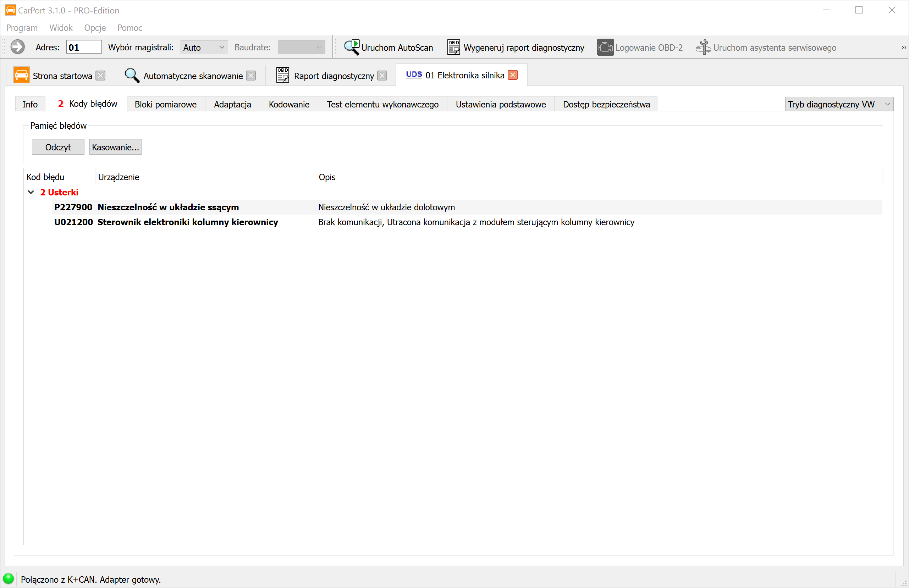Screen dimensions: 909x588
Task: Click the Adres input field
Action: (84, 48)
